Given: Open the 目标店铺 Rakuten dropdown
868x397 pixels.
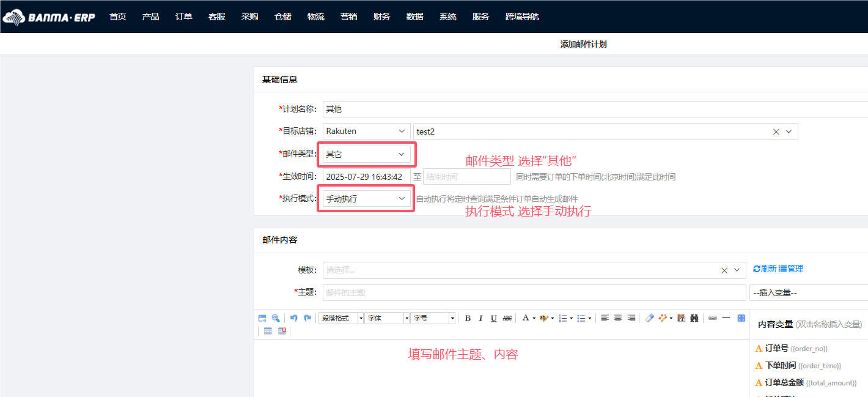Looking at the screenshot, I should click(366, 131).
